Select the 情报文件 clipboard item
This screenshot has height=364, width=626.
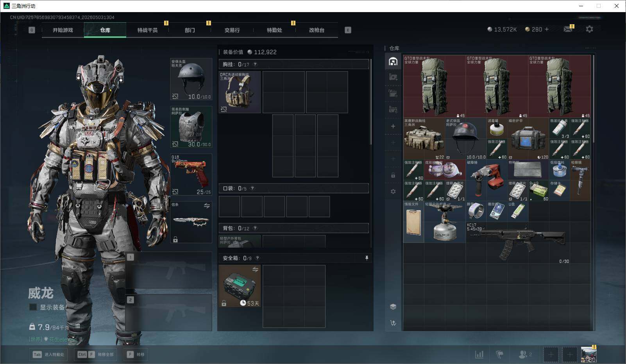pyautogui.click(x=413, y=222)
